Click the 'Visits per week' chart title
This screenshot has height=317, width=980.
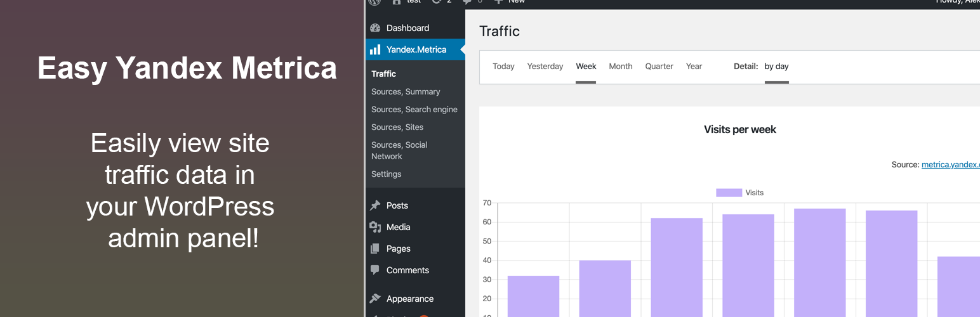coord(740,129)
